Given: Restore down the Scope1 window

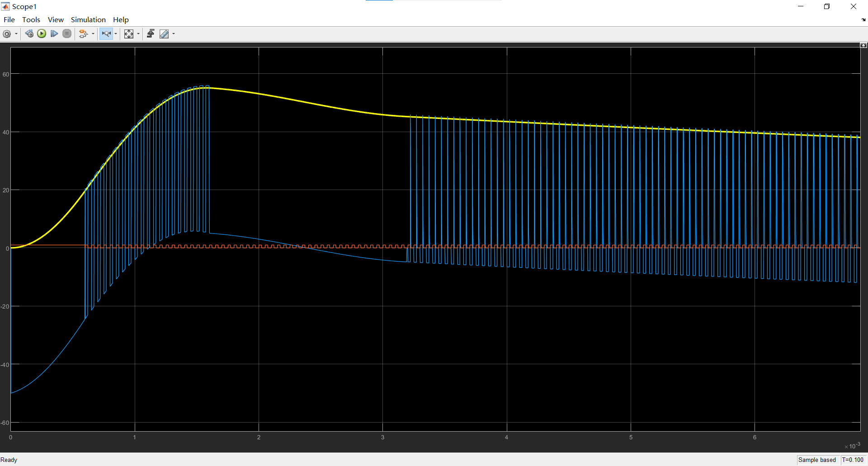Looking at the screenshot, I should click(827, 6).
